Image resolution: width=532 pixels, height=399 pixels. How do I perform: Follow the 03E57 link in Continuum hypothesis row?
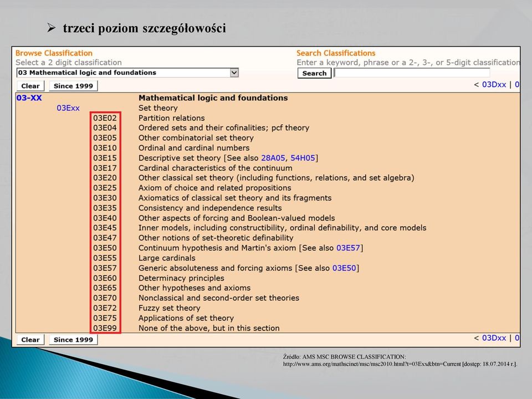point(348,248)
